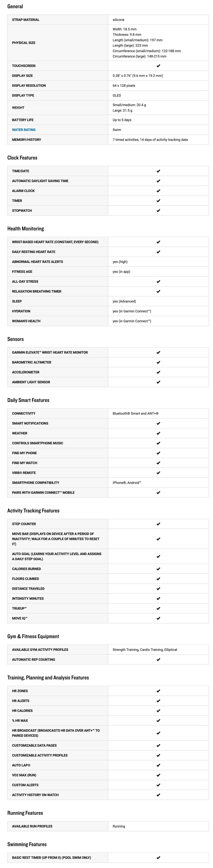Click the Health Monitoring section heading
The width and height of the screenshot is (213, 868).
26,229
